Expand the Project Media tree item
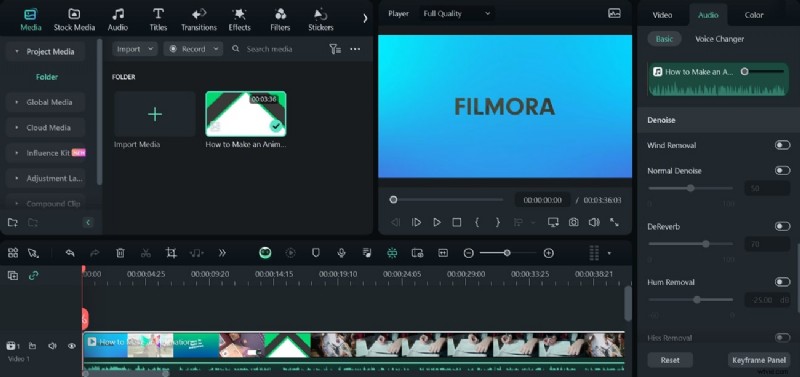The image size is (800, 377). (x=17, y=52)
